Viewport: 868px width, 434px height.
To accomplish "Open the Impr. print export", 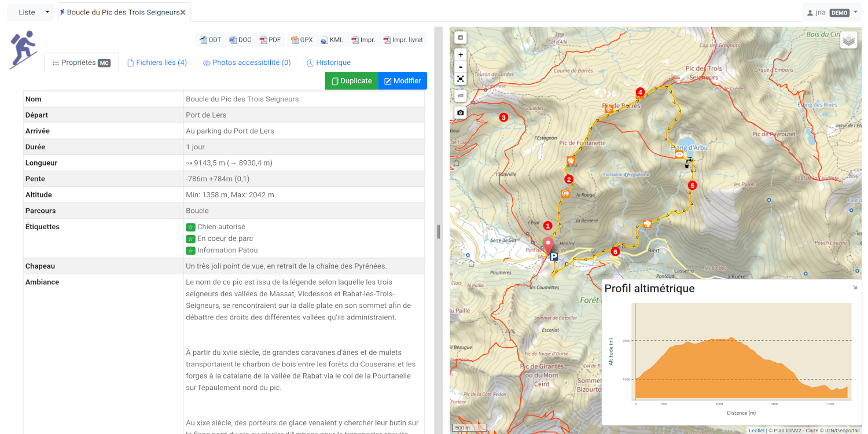I will pyautogui.click(x=363, y=40).
